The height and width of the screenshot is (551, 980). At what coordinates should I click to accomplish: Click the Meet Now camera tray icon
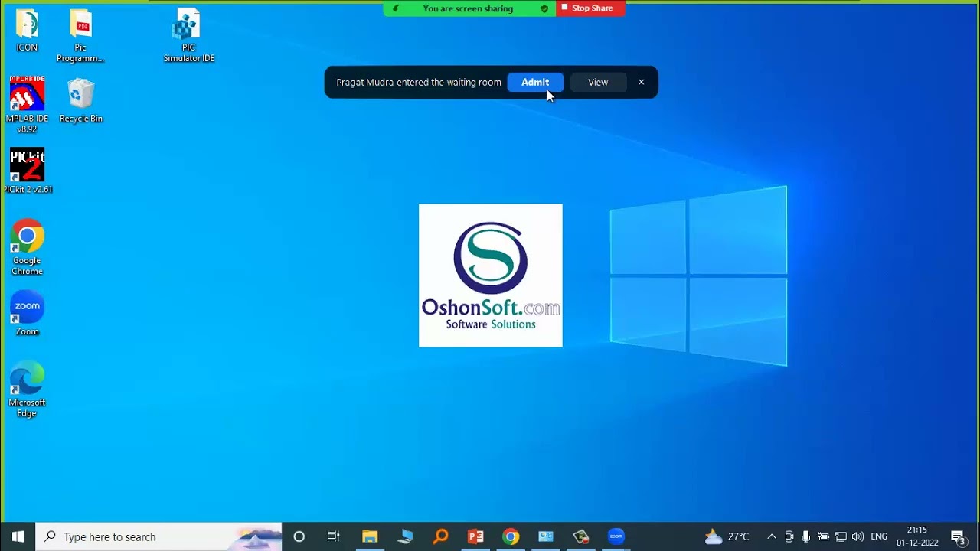tap(789, 536)
